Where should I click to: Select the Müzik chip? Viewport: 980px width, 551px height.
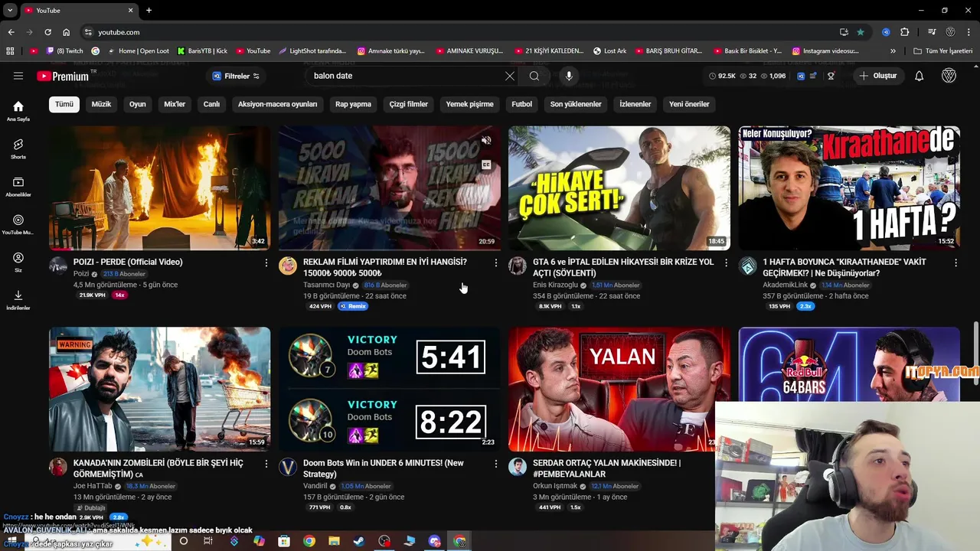[101, 104]
